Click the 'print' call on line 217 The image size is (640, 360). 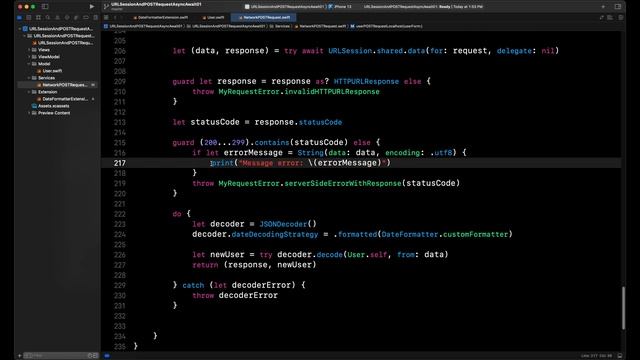point(222,163)
